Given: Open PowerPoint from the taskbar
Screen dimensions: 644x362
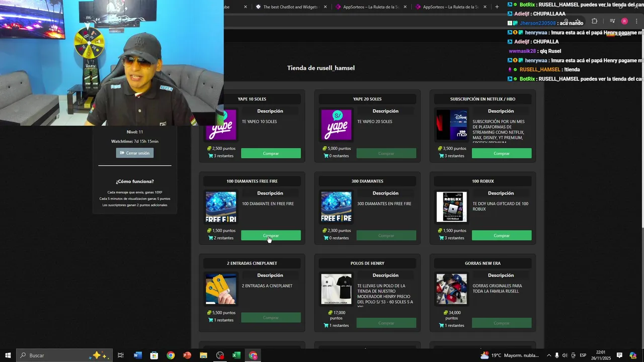Looking at the screenshot, I should coord(187,355).
